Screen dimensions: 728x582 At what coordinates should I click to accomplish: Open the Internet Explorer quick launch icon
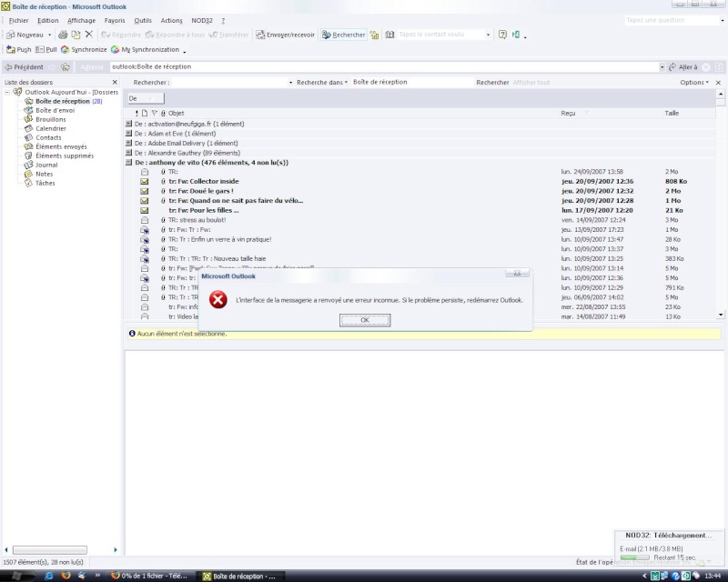pos(49,576)
